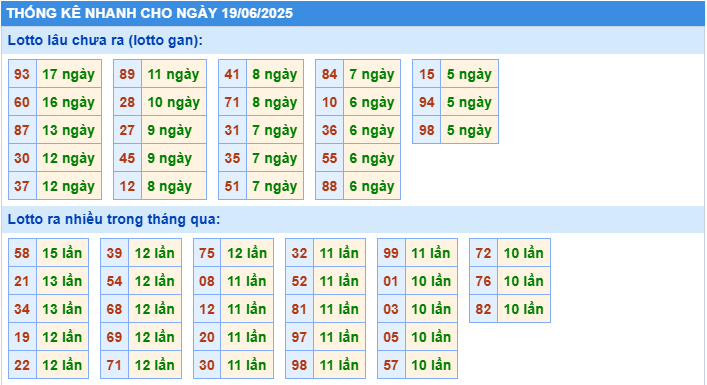Select frequent number 75
The width and height of the screenshot is (707, 385).
[x=207, y=253]
